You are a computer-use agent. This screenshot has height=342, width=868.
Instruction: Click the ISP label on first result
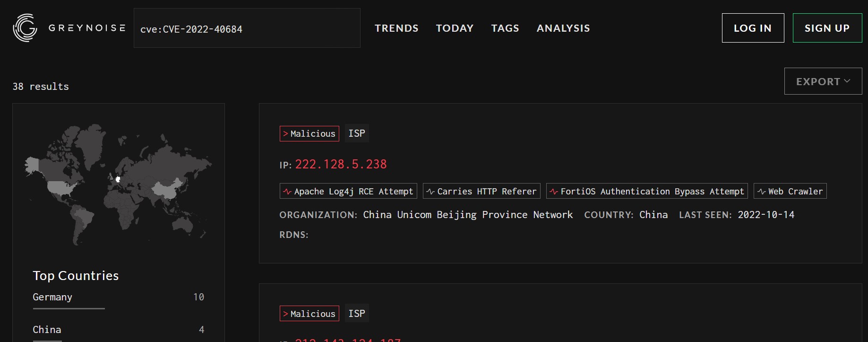357,133
